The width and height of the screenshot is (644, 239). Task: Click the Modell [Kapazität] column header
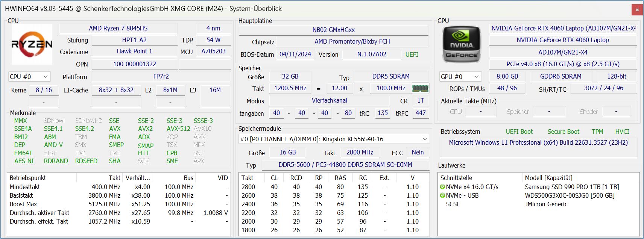tap(548, 178)
